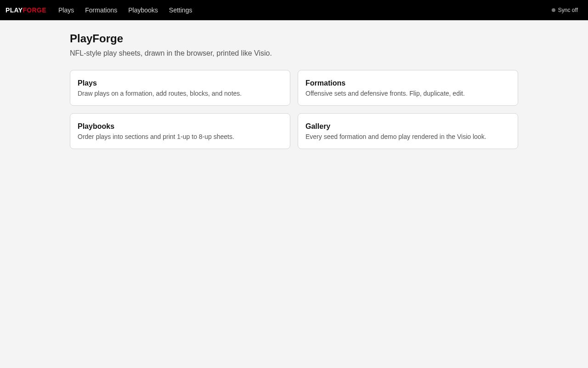Image resolution: width=588 pixels, height=368 pixels.
Task: Open the Plays card
Action: point(180,88)
